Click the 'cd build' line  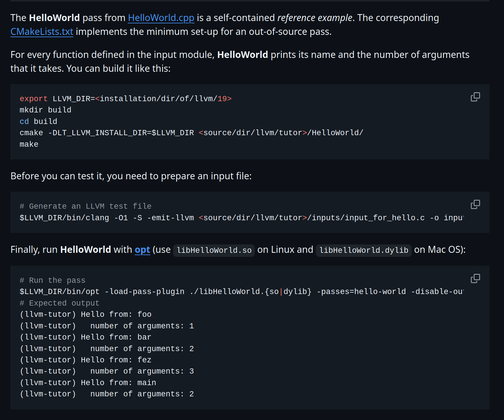(x=38, y=122)
